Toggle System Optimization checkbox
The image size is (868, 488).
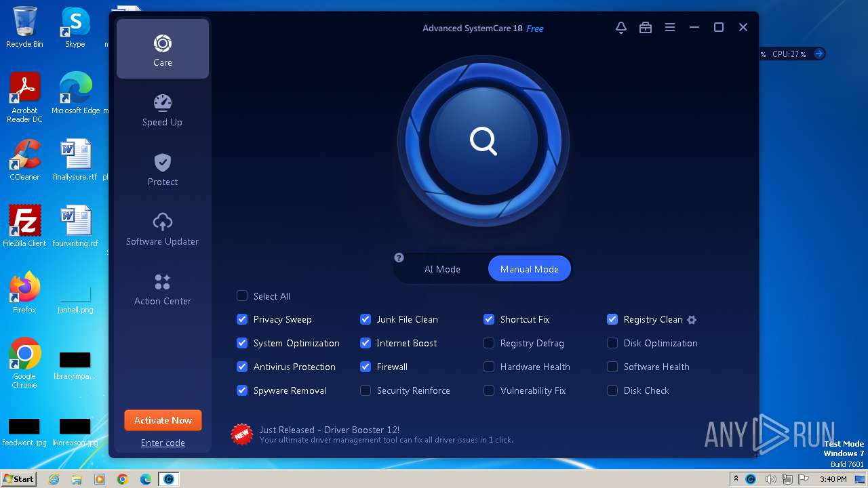pos(242,343)
